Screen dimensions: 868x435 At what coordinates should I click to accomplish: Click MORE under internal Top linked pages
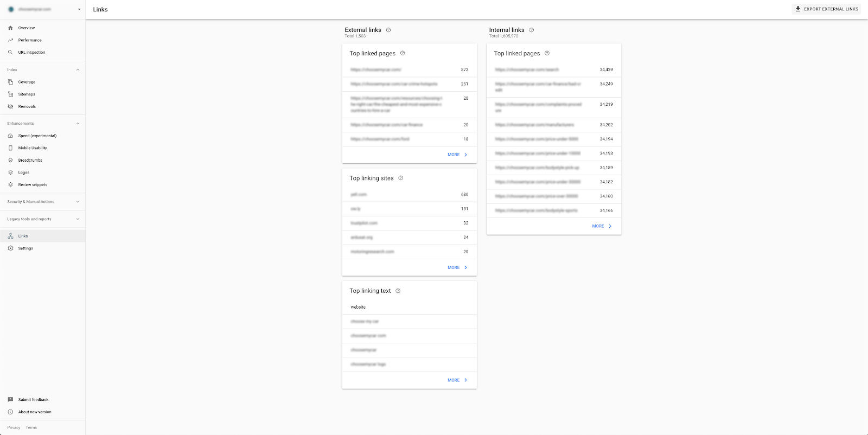point(602,226)
